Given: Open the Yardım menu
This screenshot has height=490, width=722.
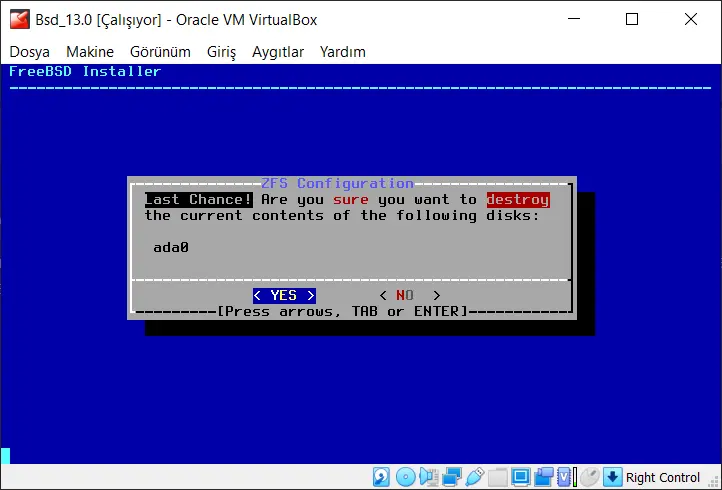Looking at the screenshot, I should [343, 51].
